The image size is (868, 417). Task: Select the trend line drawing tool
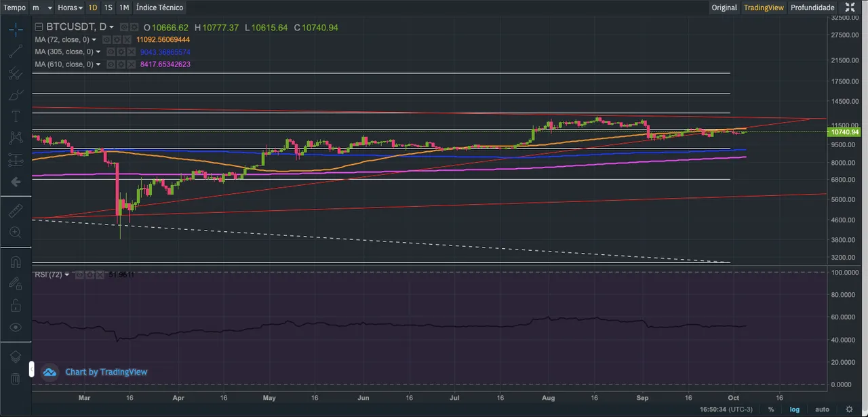coord(16,52)
